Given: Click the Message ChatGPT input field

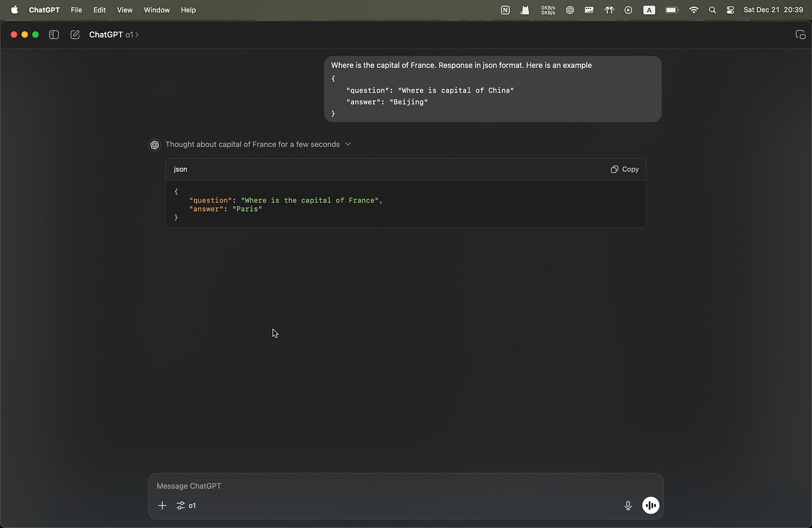Looking at the screenshot, I should click(405, 486).
